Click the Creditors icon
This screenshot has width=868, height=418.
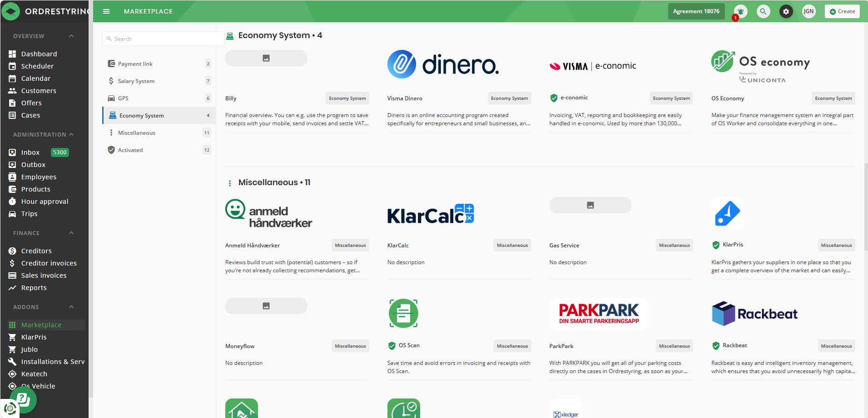click(x=12, y=251)
